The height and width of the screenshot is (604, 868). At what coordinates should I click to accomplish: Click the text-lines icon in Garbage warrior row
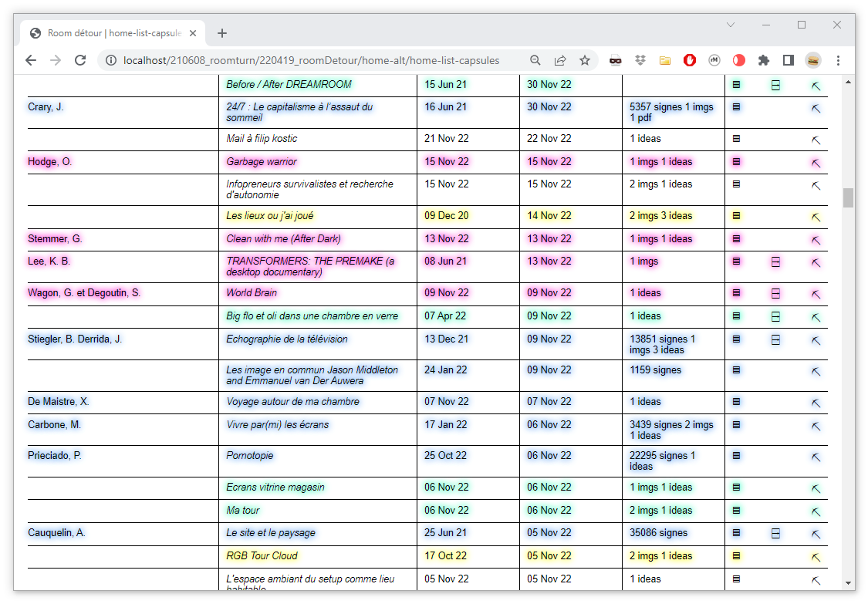(x=736, y=162)
